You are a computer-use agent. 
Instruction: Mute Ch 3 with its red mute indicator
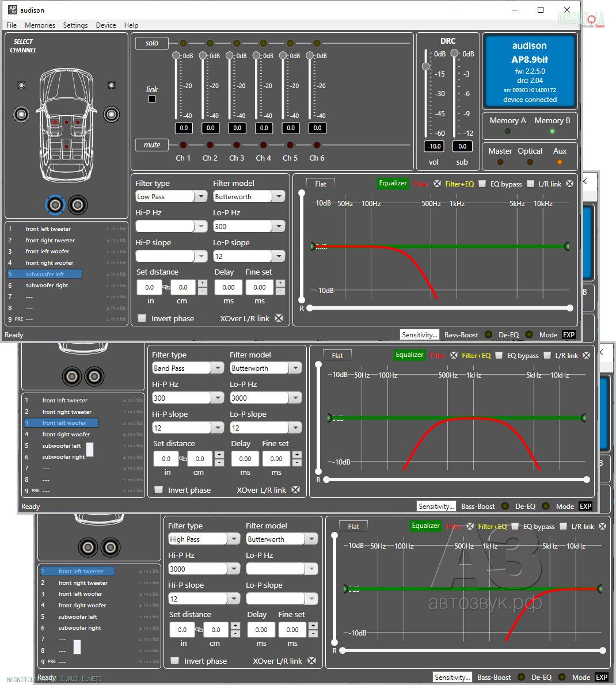[237, 144]
